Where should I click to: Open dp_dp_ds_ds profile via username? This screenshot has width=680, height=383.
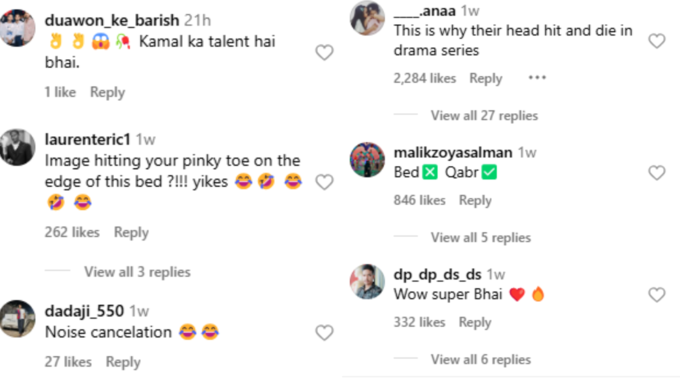pos(437,275)
